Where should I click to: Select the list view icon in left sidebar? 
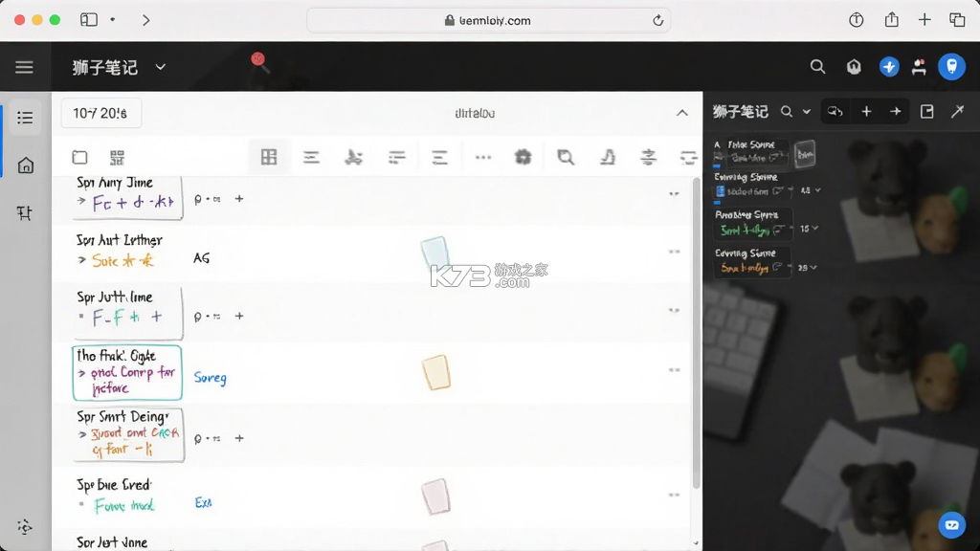25,118
